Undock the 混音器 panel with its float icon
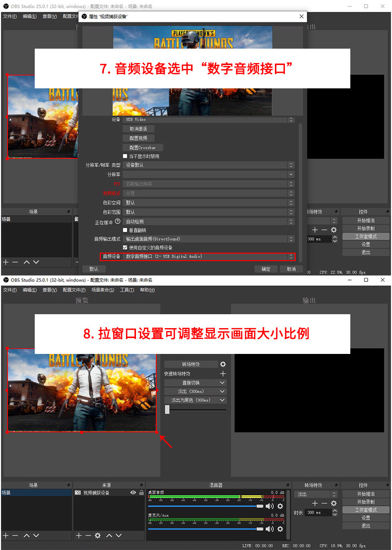This screenshot has width=392, height=550. 287,485
